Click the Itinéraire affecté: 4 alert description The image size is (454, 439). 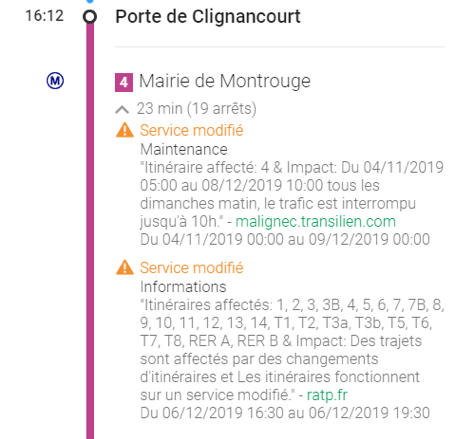292,194
